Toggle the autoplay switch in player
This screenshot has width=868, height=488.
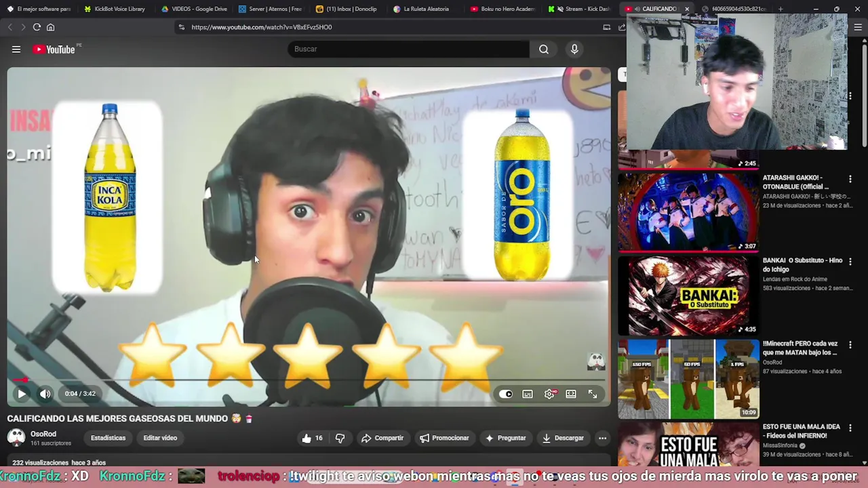pyautogui.click(x=506, y=394)
